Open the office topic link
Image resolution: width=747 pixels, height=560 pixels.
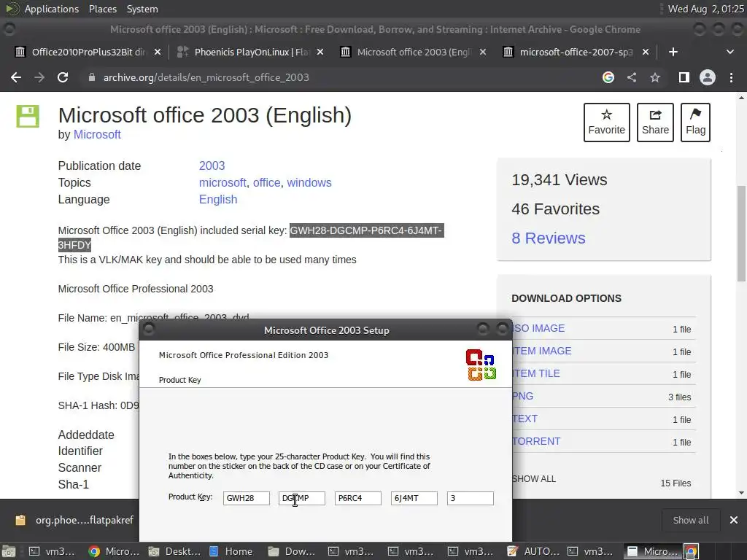coord(266,182)
